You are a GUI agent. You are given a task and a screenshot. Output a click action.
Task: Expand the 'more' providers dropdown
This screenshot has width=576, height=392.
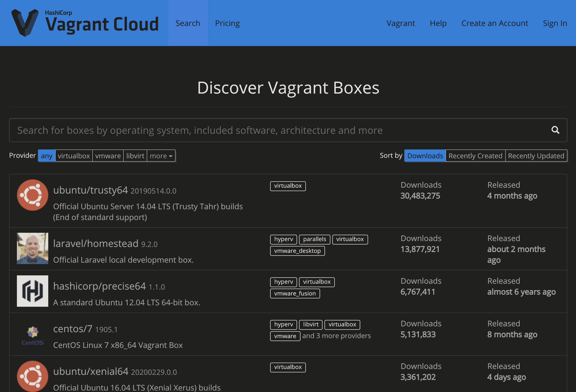click(161, 156)
